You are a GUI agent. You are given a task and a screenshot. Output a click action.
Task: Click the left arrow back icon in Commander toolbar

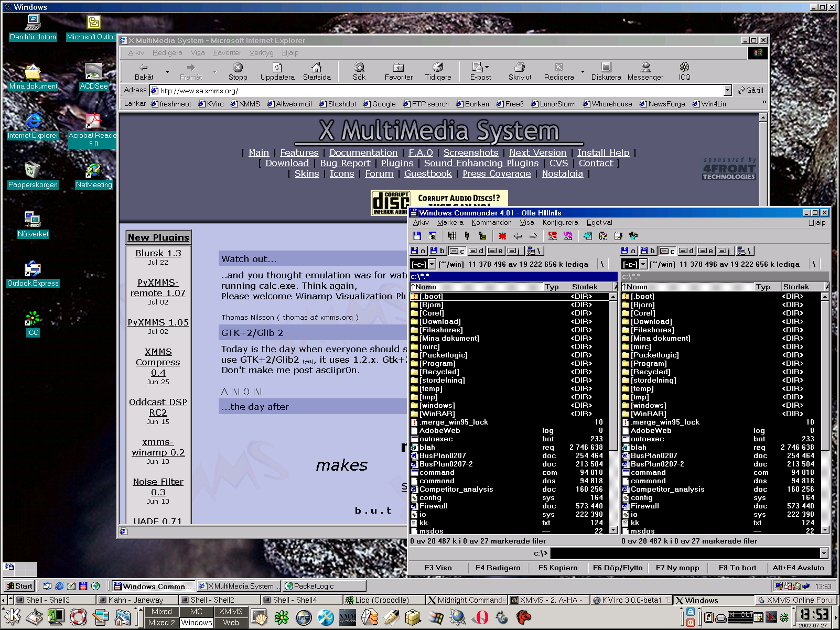click(x=518, y=236)
